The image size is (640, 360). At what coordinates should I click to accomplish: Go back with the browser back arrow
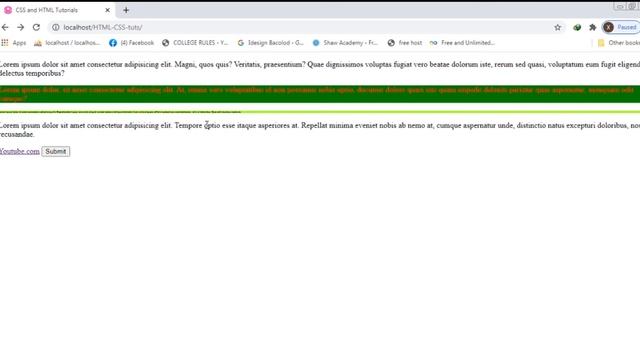click(x=5, y=27)
